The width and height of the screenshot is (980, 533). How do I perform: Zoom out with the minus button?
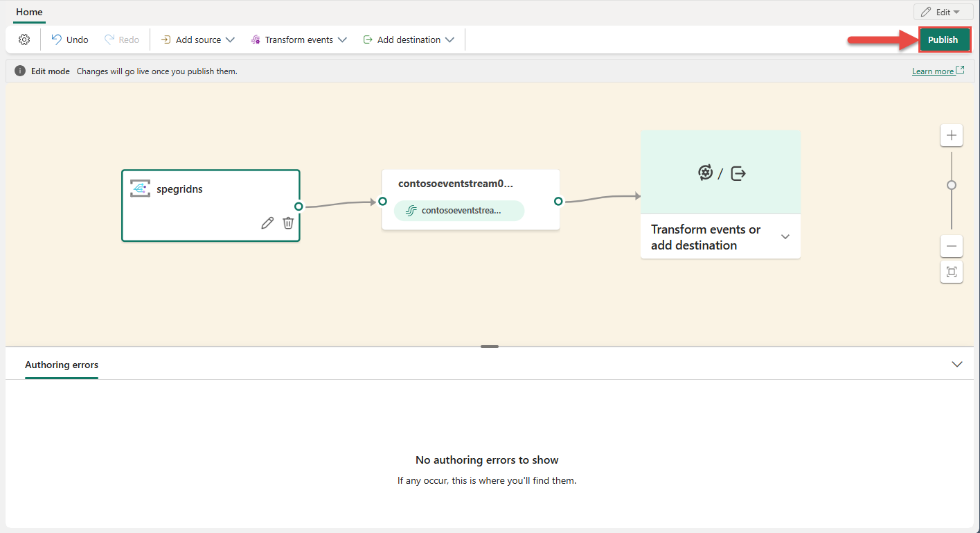(951, 246)
